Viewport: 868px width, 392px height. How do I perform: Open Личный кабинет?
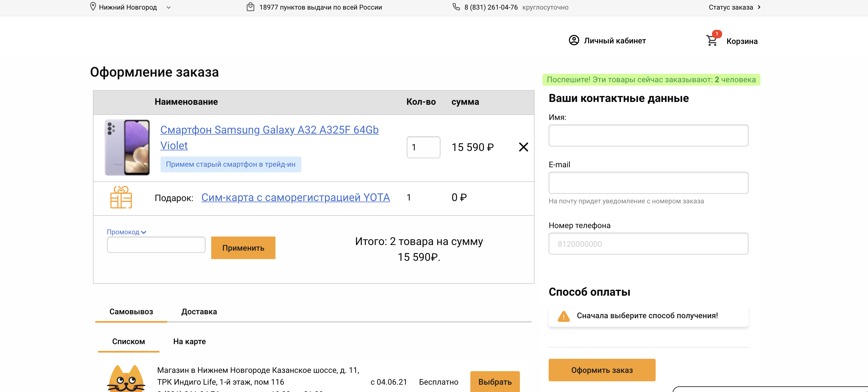click(x=615, y=41)
